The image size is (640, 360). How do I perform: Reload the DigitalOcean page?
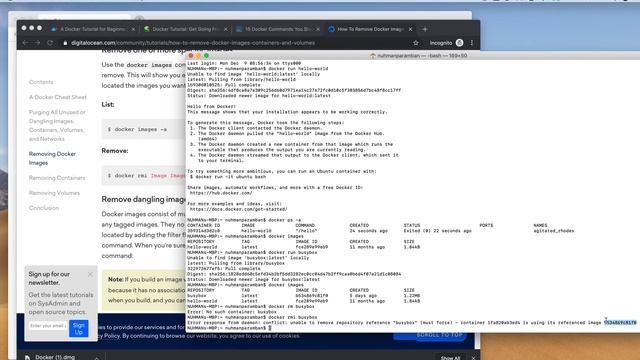(50, 43)
